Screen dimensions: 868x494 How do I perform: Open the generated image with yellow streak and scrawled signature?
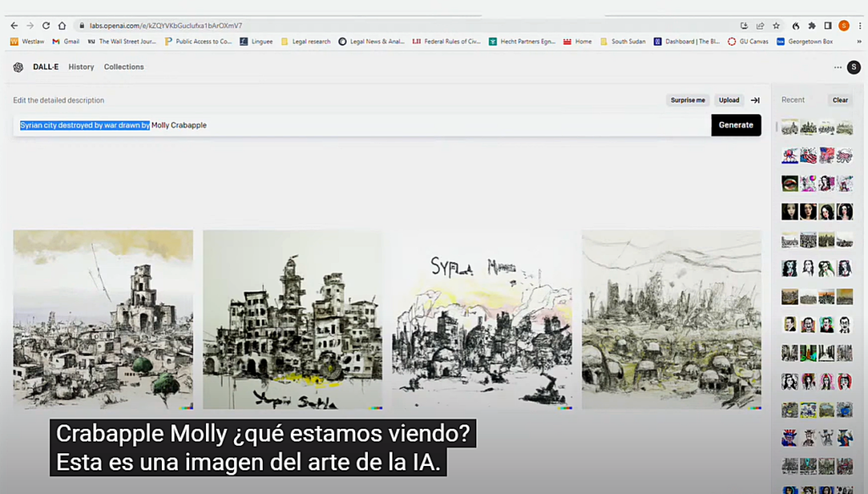pos(292,319)
